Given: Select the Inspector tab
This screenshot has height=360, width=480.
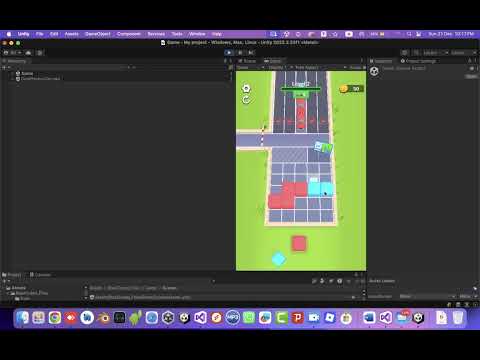Looking at the screenshot, I should point(381,61).
